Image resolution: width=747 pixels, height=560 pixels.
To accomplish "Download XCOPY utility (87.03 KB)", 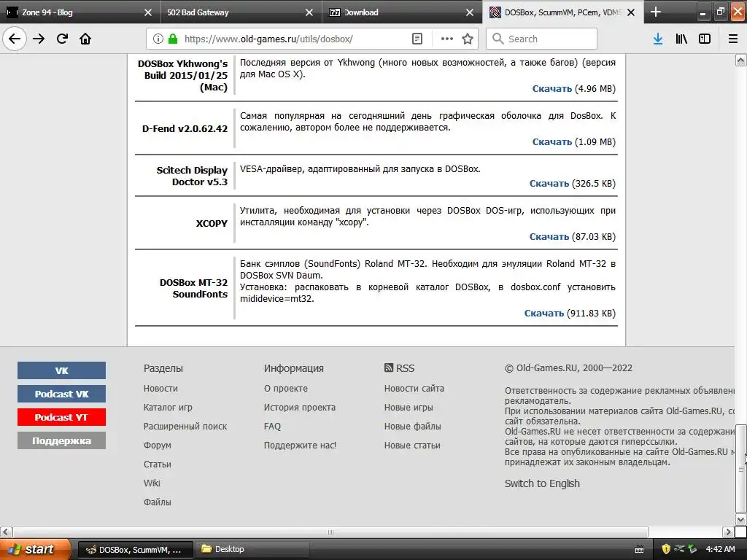I will pos(549,237).
